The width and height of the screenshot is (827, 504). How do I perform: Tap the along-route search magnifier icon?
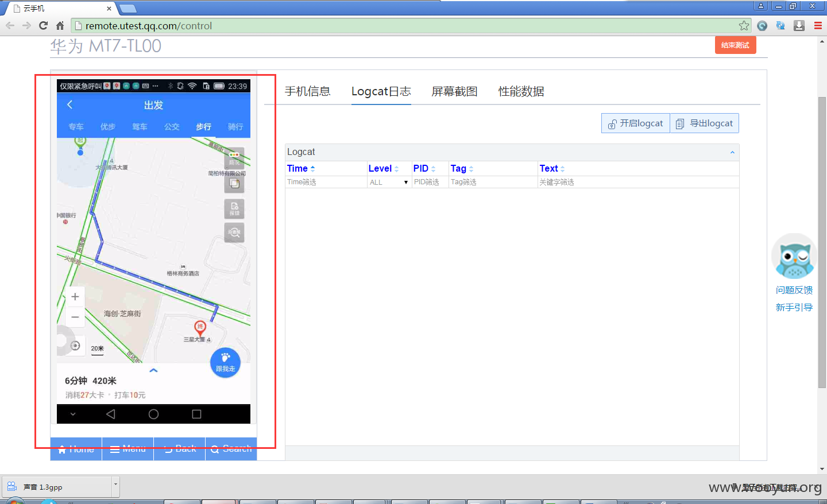tap(234, 232)
